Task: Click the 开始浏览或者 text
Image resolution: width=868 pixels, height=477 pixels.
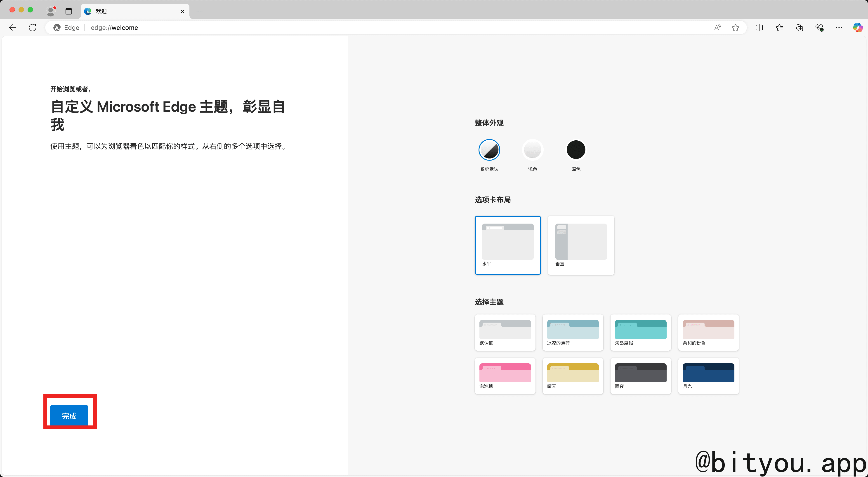Action: click(x=71, y=89)
